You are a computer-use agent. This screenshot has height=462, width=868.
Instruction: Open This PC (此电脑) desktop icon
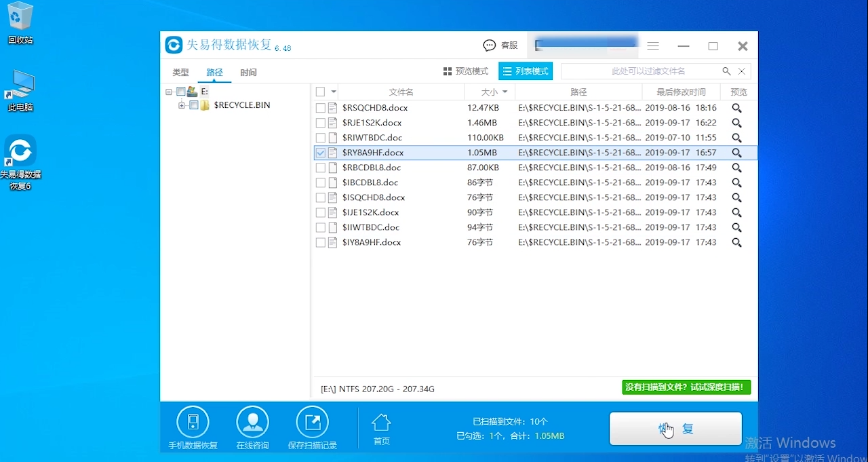(x=20, y=91)
